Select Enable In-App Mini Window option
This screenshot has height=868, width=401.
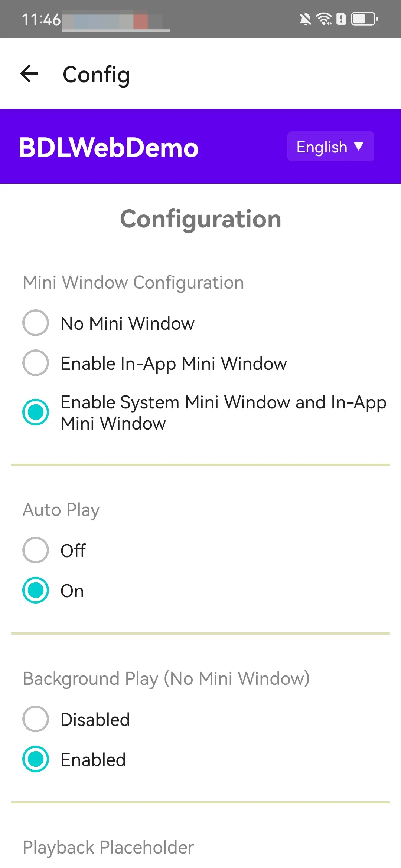coord(36,363)
